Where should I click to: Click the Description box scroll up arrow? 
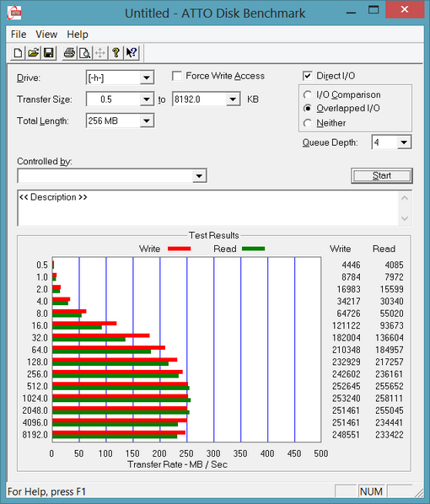click(x=405, y=198)
